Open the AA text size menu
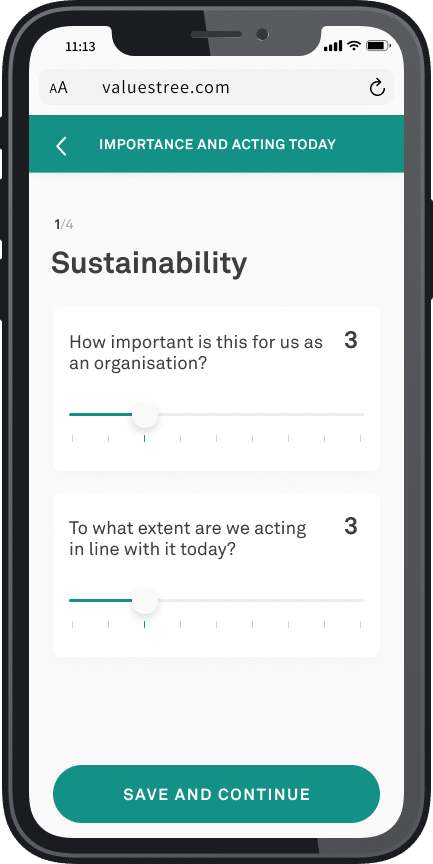The image size is (433, 864). click(58, 88)
